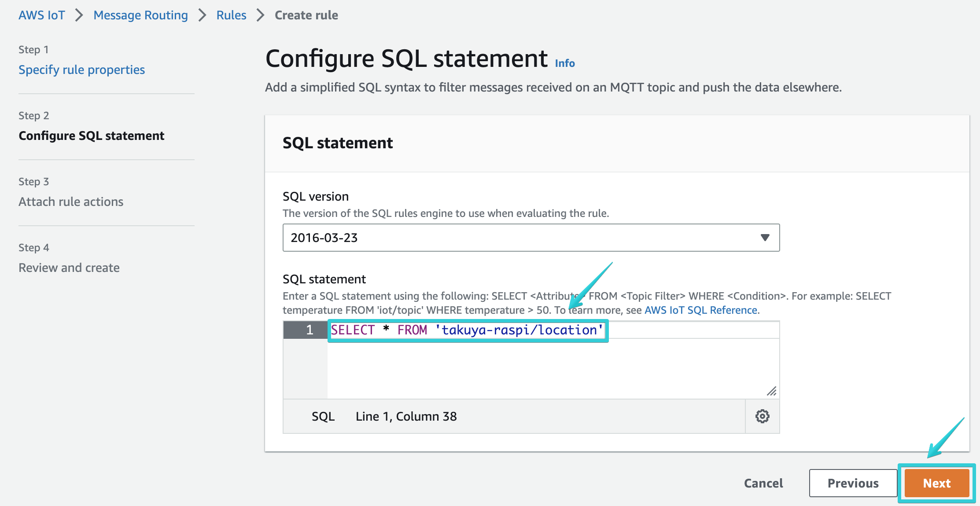980x506 pixels.
Task: Click the Line 1, Column 38 status bar
Action: (x=406, y=416)
